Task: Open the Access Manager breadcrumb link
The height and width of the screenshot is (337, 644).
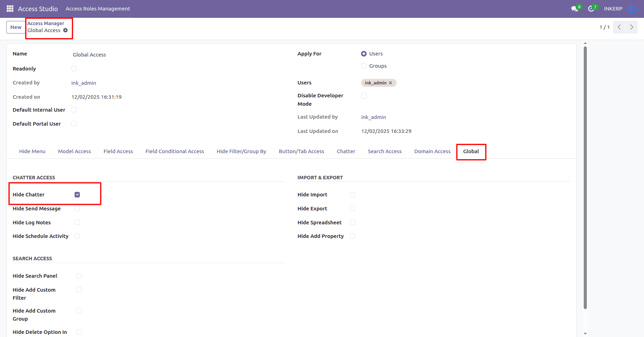Action: tap(46, 23)
